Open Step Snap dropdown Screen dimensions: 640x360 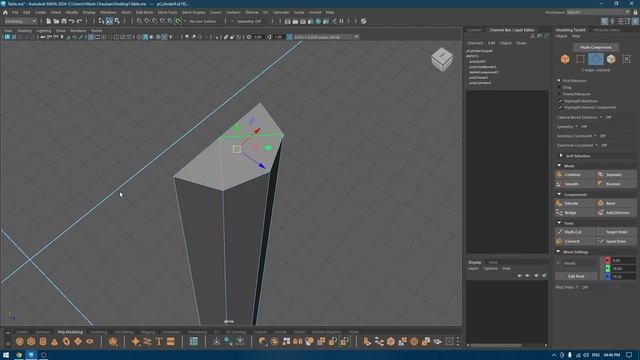tap(577, 287)
